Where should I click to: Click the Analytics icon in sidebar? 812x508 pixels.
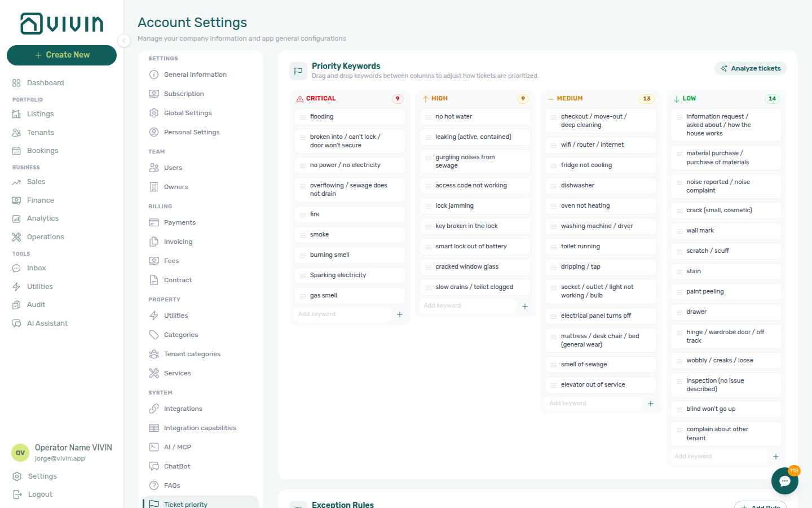[x=16, y=218]
